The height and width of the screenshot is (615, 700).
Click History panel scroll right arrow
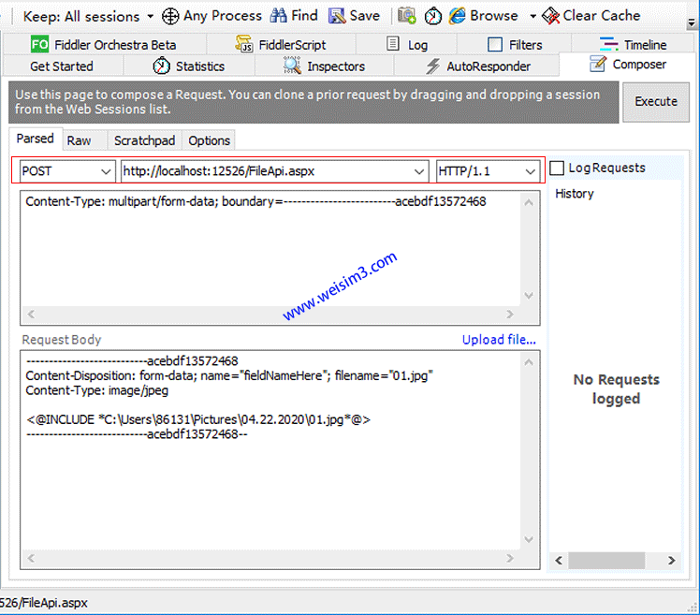[x=671, y=561]
